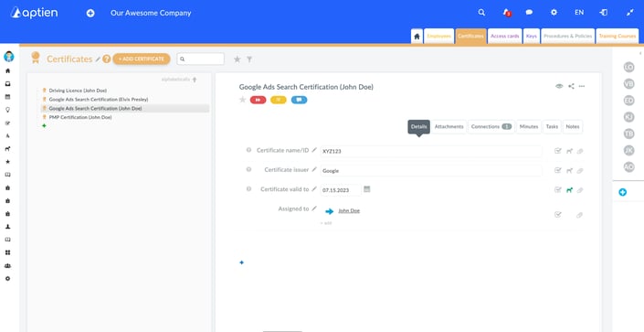Toggle favorites star filter in toolbar
Viewport: 644px width, 332px height.
click(x=237, y=59)
